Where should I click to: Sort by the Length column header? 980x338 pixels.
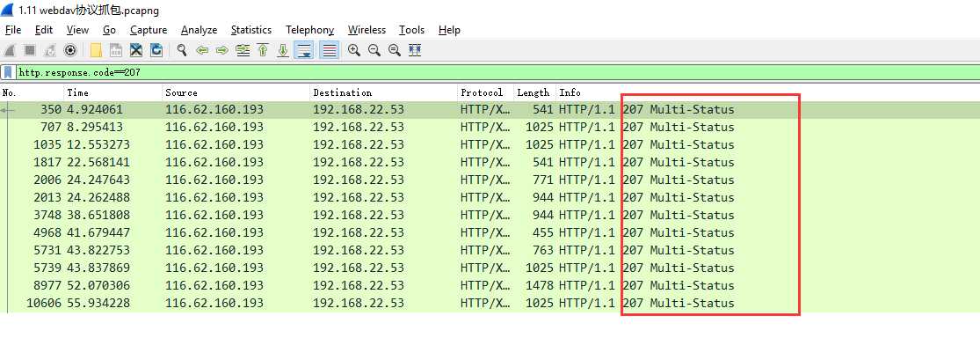pyautogui.click(x=535, y=92)
